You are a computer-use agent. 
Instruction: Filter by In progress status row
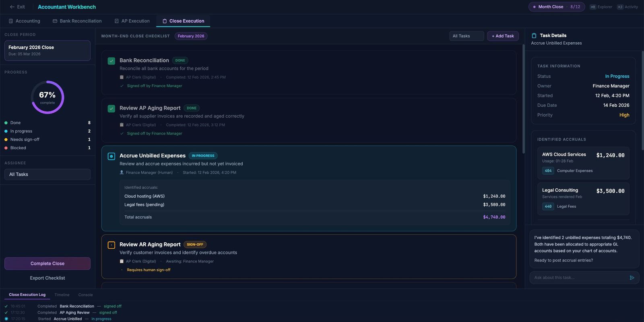(x=47, y=131)
